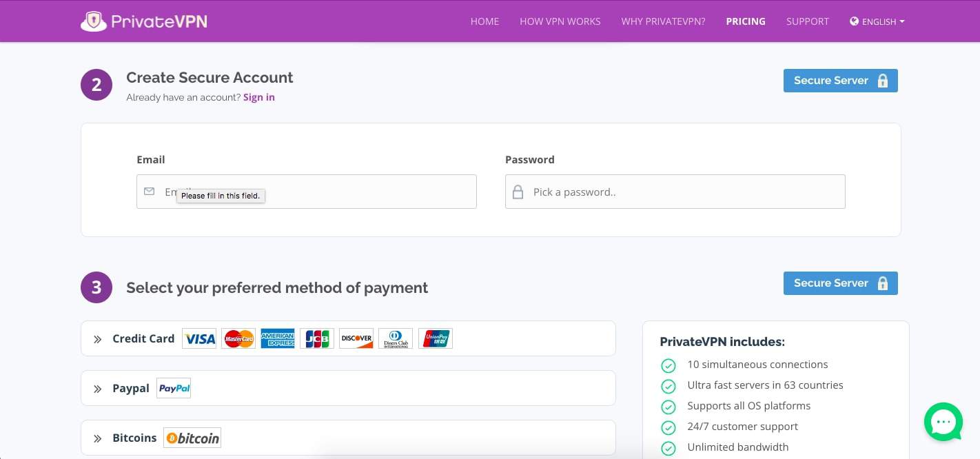The height and width of the screenshot is (459, 980).
Task: Click the envelope icon in Email field
Action: 149,192
